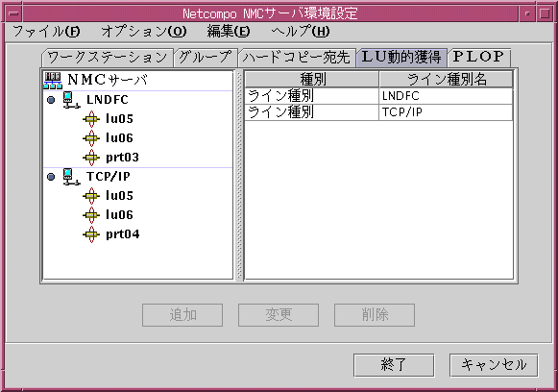Image resolution: width=558 pixels, height=392 pixels.
Task: Select the TCP/IP tree node label
Action: click(109, 177)
